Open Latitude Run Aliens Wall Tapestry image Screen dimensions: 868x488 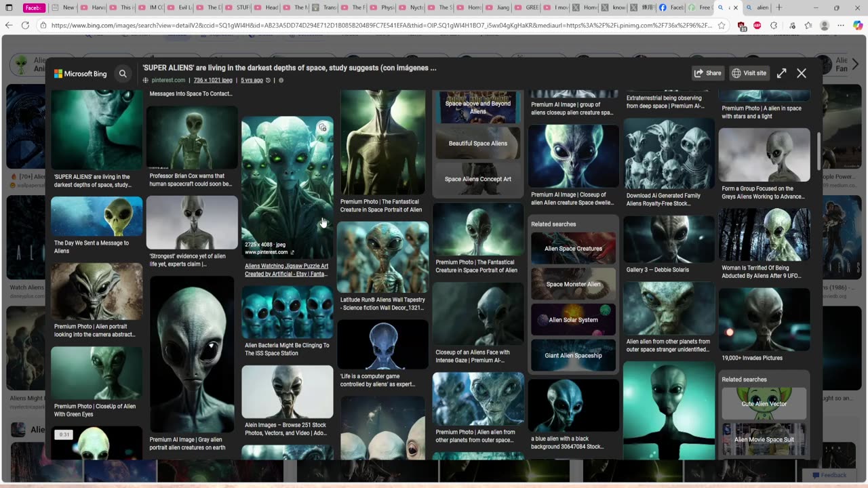coord(383,257)
